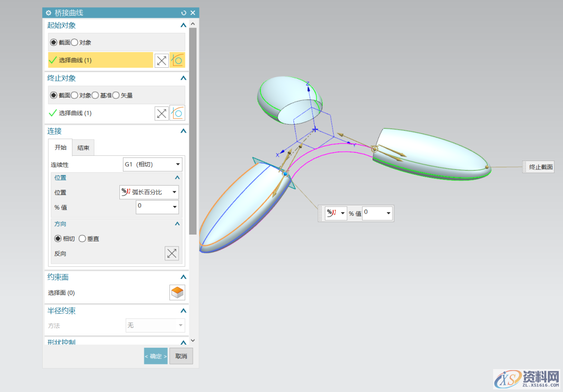
Task: Click the 确定 button
Action: pyautogui.click(x=156, y=356)
